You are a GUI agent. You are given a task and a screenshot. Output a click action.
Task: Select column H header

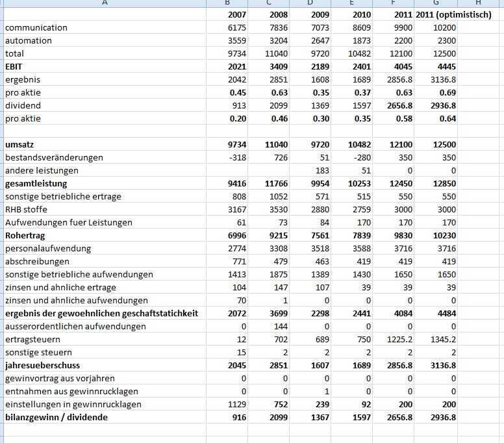click(478, 3)
